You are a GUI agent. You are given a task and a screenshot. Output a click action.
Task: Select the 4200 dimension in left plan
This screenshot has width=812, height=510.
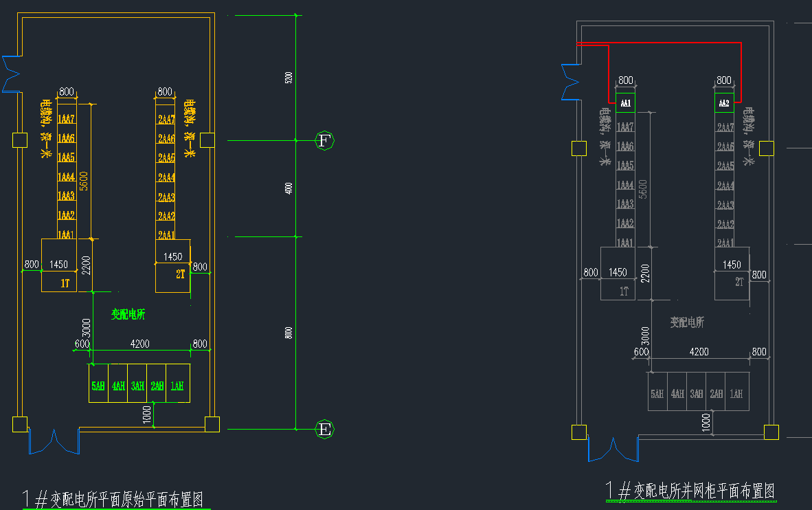coord(141,344)
